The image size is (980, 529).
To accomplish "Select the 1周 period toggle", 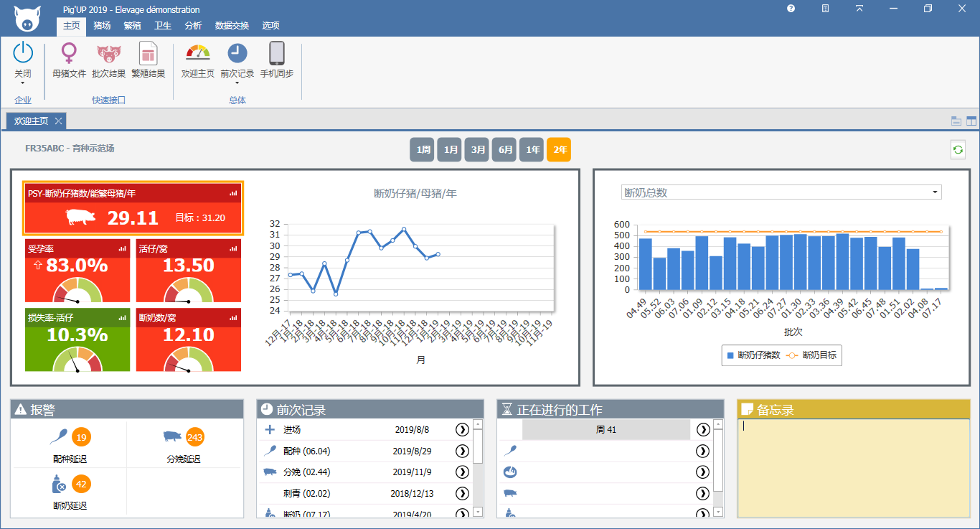I will tap(423, 149).
